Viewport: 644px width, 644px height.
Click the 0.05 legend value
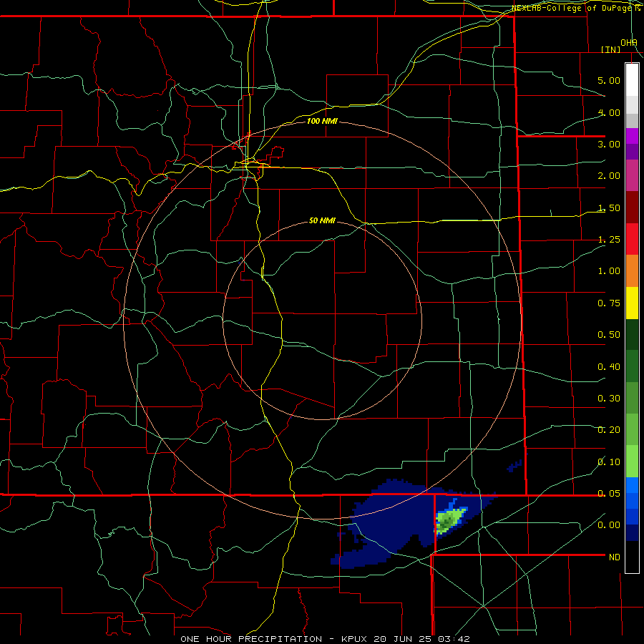(x=609, y=493)
